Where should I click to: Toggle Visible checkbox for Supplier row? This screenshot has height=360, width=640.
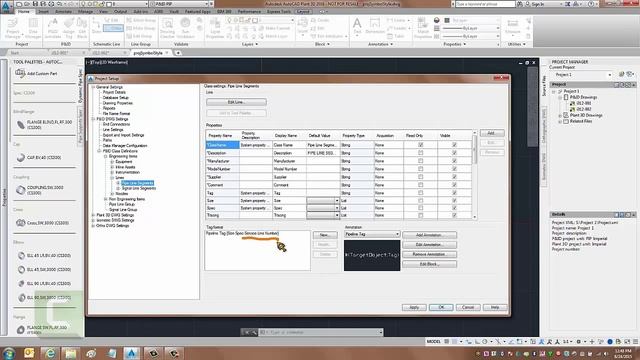click(454, 177)
